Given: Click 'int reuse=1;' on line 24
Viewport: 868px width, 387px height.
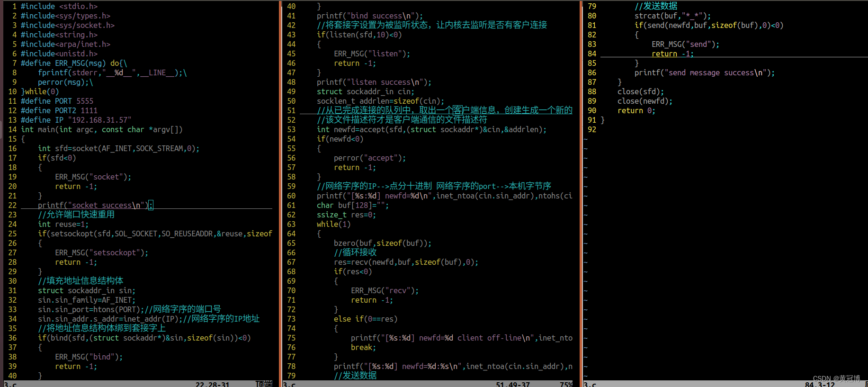Looking at the screenshot, I should click(63, 224).
